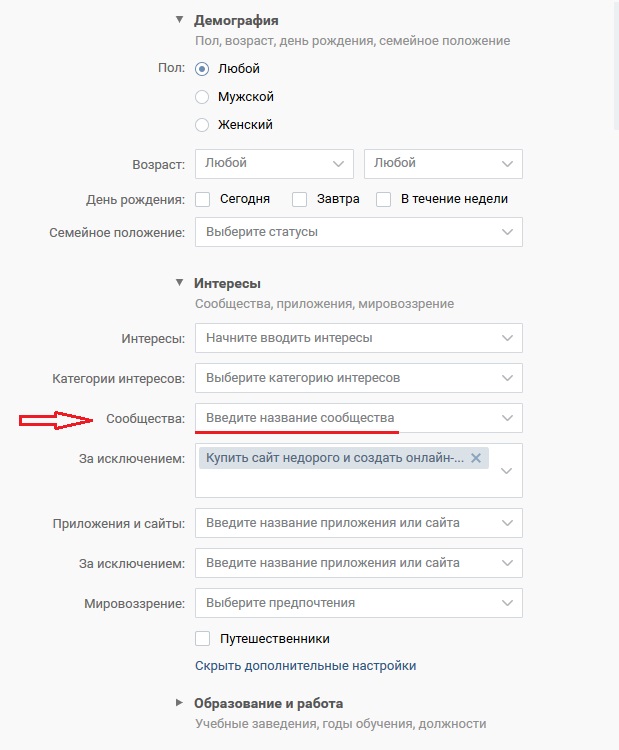Toggle the Путешественники checkbox

pos(202,639)
